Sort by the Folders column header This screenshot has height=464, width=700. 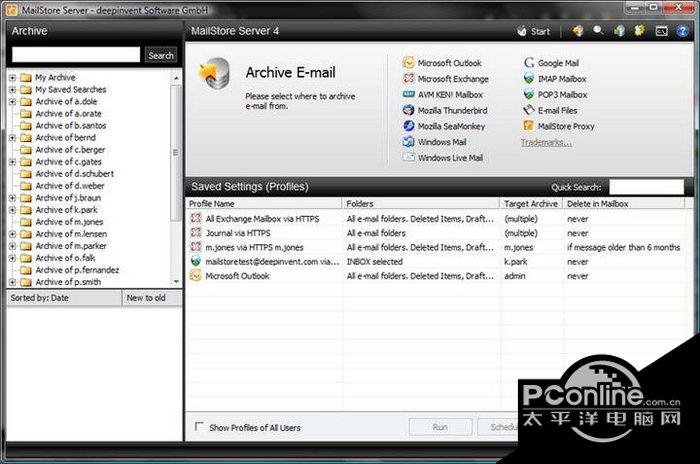tap(421, 204)
